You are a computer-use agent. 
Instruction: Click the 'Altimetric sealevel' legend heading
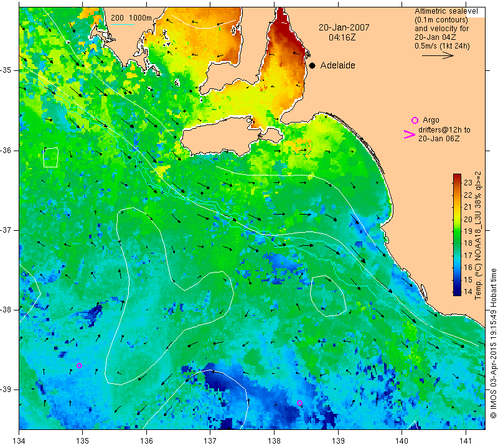point(446,11)
